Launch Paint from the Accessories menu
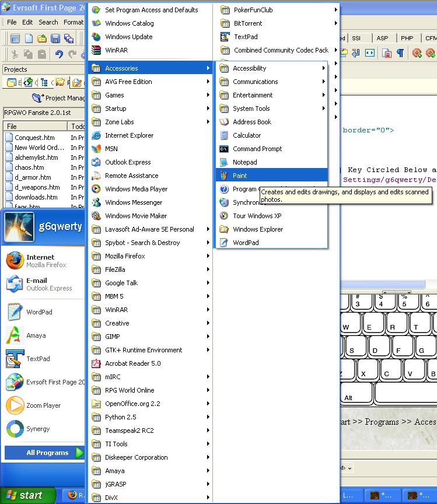Screen dimensions: 437x504 (240, 176)
